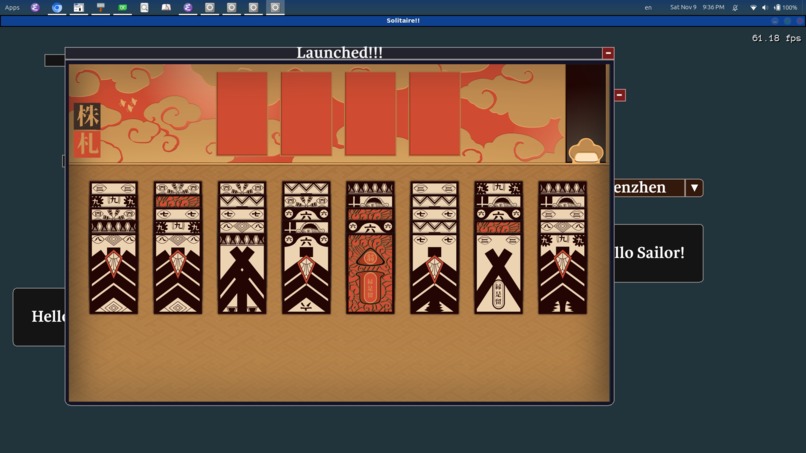Select the large red card in fifth column
The width and height of the screenshot is (806, 453).
370,275
